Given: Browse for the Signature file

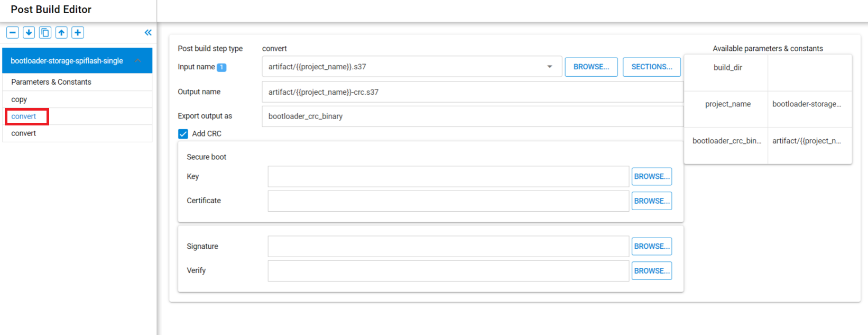Looking at the screenshot, I should coord(652,246).
